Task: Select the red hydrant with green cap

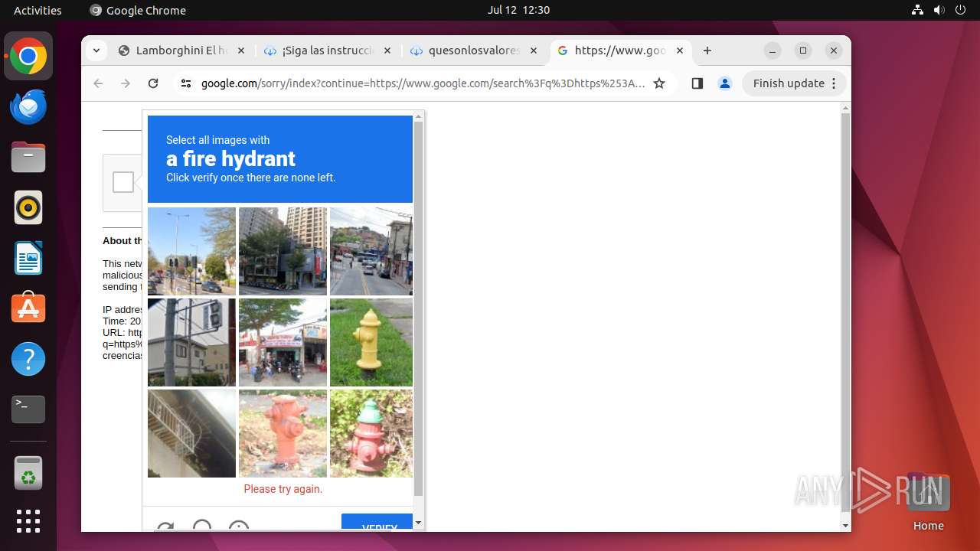Action: point(371,433)
